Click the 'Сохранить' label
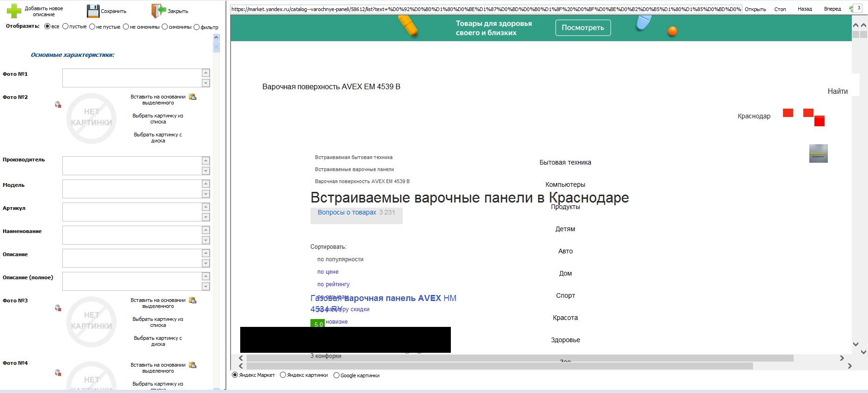Screen dimensions: 868x393 point(114,11)
